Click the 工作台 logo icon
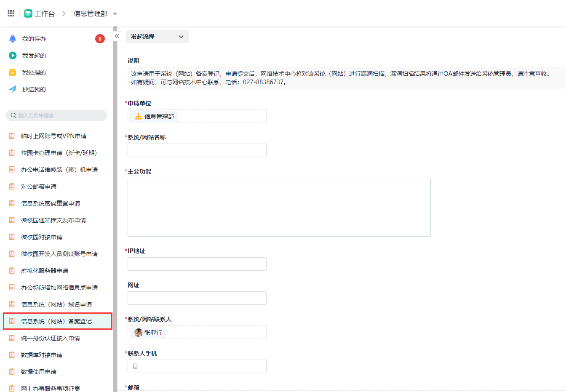 click(28, 13)
